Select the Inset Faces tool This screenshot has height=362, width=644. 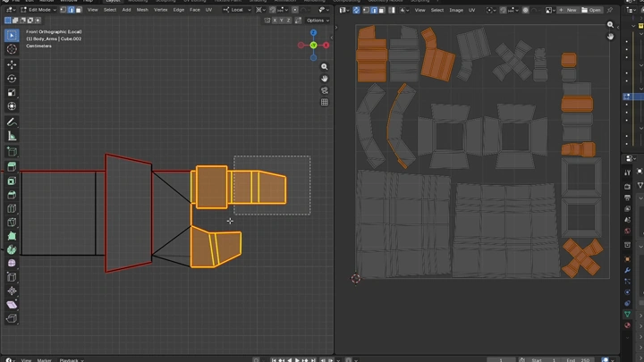pyautogui.click(x=12, y=181)
